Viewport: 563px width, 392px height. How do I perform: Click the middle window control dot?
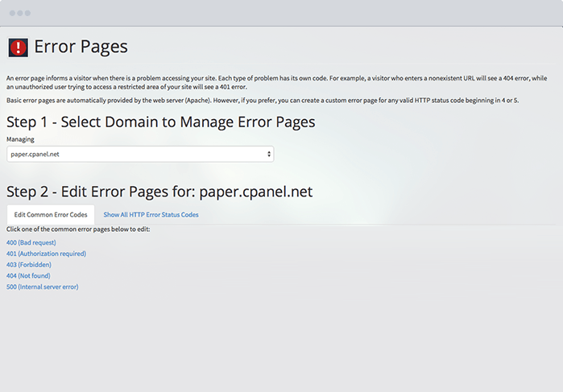(x=19, y=14)
